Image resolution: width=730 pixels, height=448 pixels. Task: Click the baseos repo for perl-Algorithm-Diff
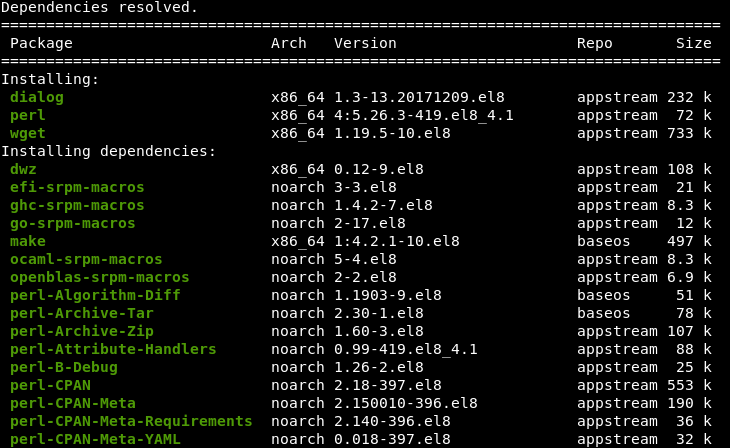click(x=603, y=295)
